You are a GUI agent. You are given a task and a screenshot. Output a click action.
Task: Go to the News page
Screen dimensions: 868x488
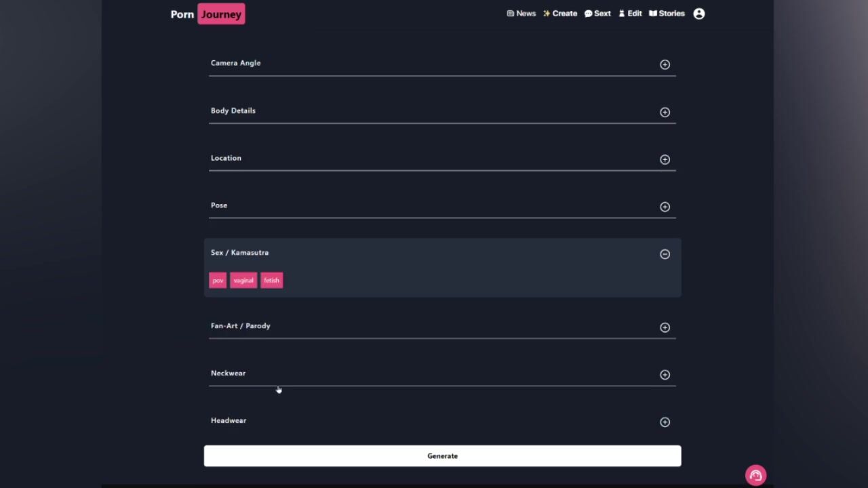tap(521, 14)
